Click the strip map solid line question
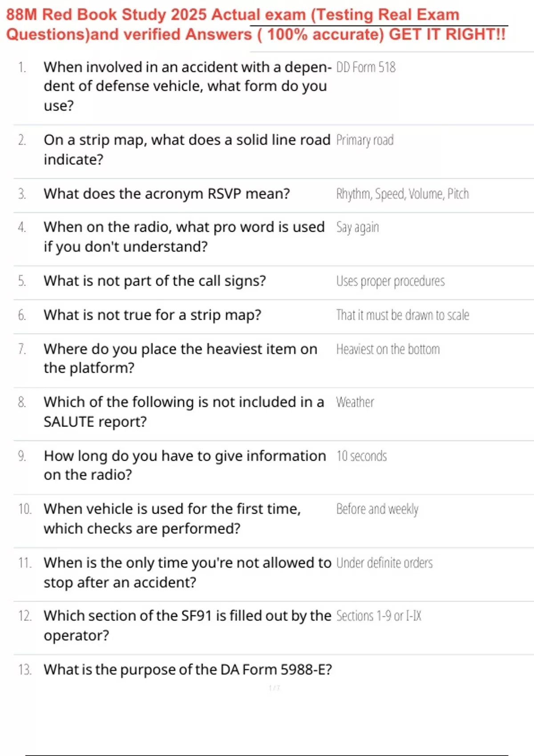Viewport: 534px width, 756px height. 187,149
